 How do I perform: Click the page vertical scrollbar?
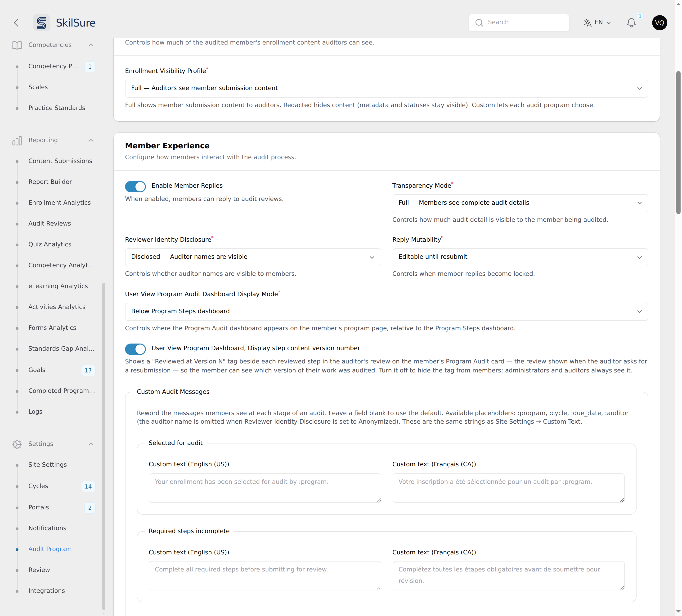click(x=678, y=142)
